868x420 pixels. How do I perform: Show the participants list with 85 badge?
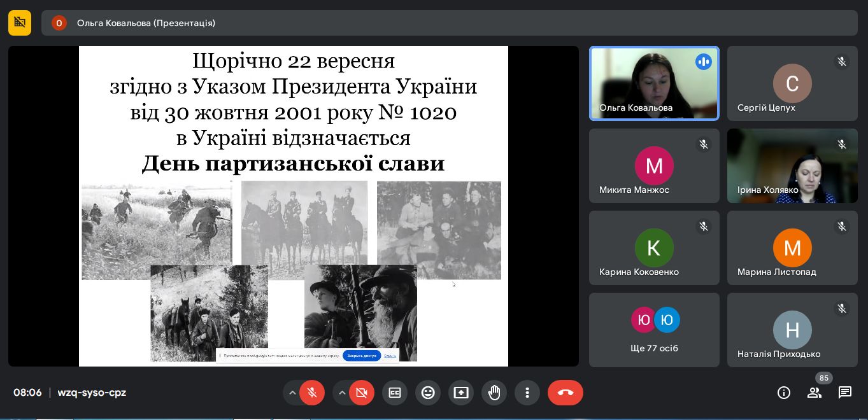pos(815,393)
